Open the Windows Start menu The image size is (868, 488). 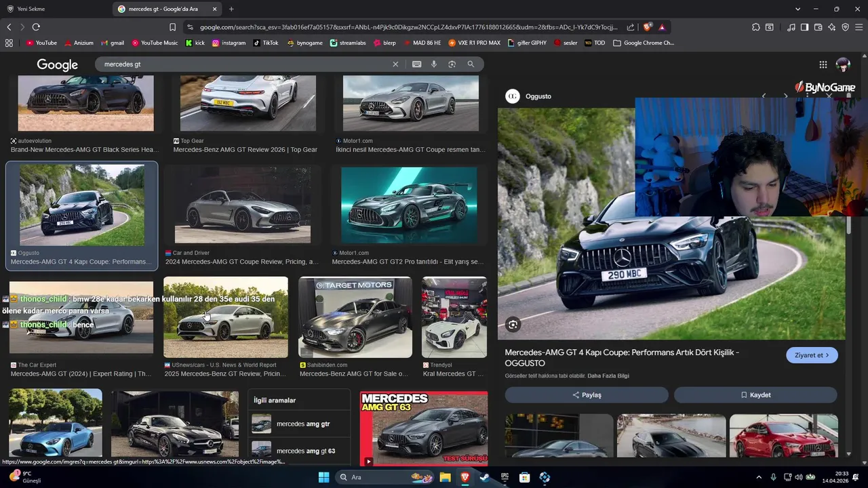pos(323,477)
